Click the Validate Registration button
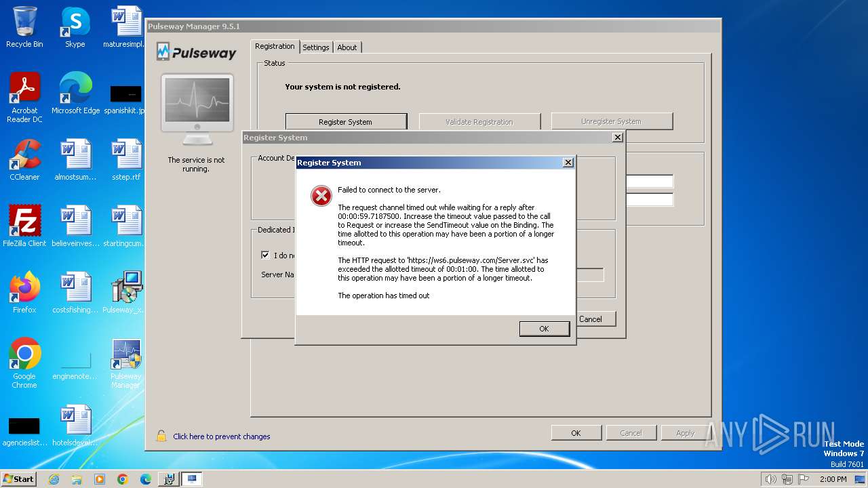The image size is (868, 488). tap(479, 122)
